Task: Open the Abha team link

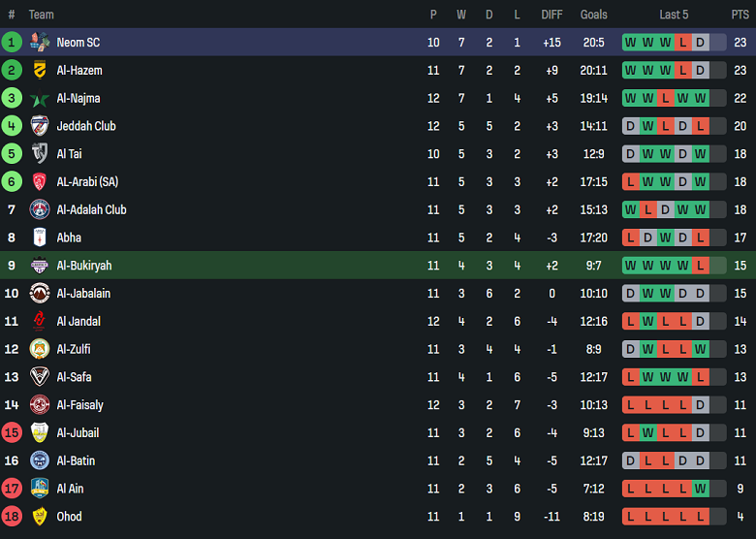Action: pyautogui.click(x=69, y=238)
